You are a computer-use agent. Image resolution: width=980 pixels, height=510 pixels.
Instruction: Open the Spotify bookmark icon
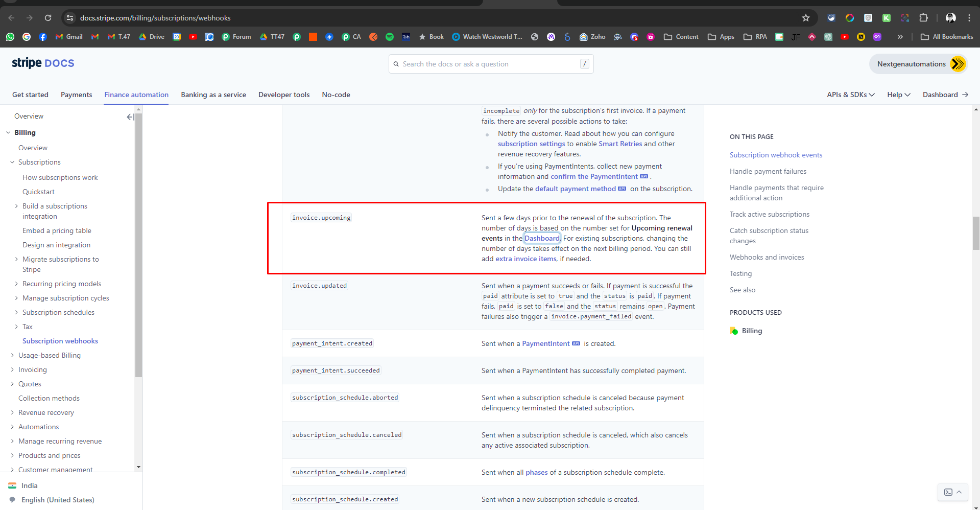[x=390, y=37]
